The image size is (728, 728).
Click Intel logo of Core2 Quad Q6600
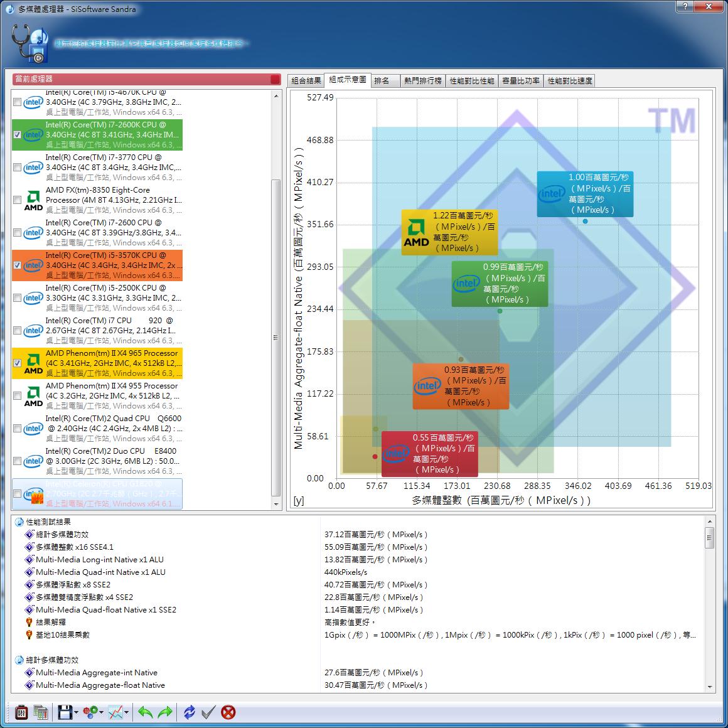pos(33,429)
